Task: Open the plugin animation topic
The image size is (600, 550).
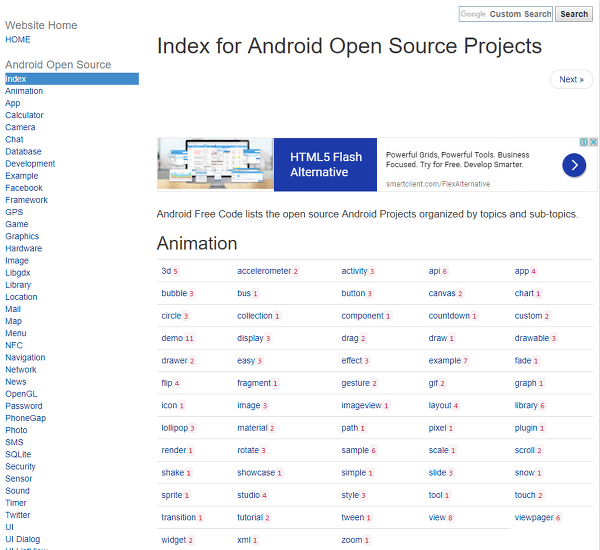Action: pos(526,428)
